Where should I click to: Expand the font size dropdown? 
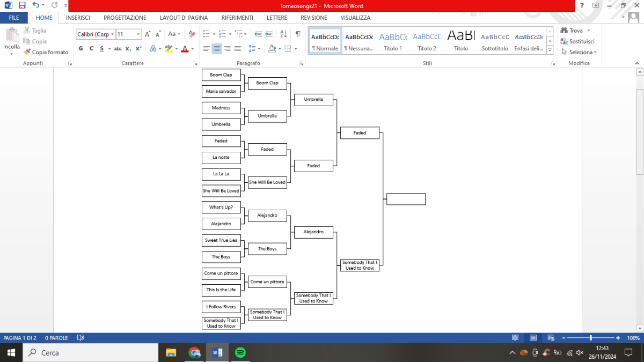(x=138, y=34)
